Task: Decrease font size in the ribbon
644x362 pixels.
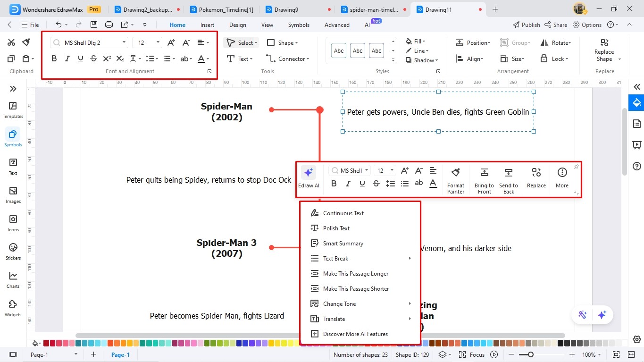Action: (x=186, y=42)
